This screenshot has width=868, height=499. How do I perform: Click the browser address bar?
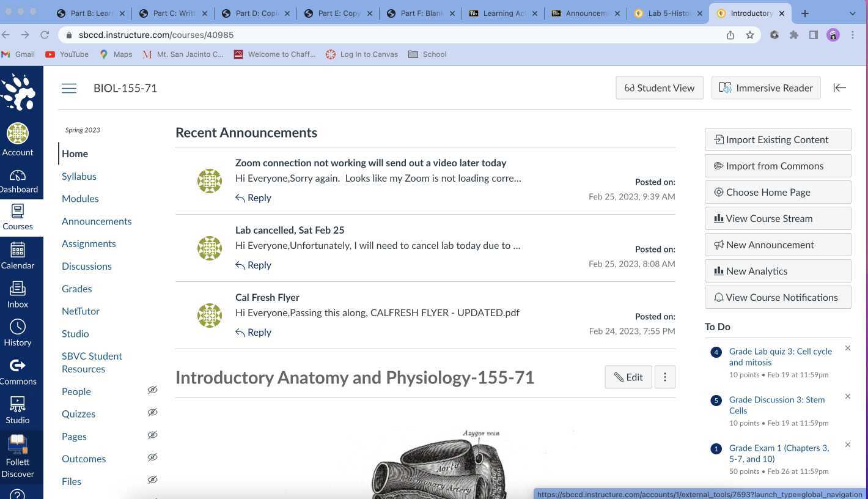coord(391,35)
